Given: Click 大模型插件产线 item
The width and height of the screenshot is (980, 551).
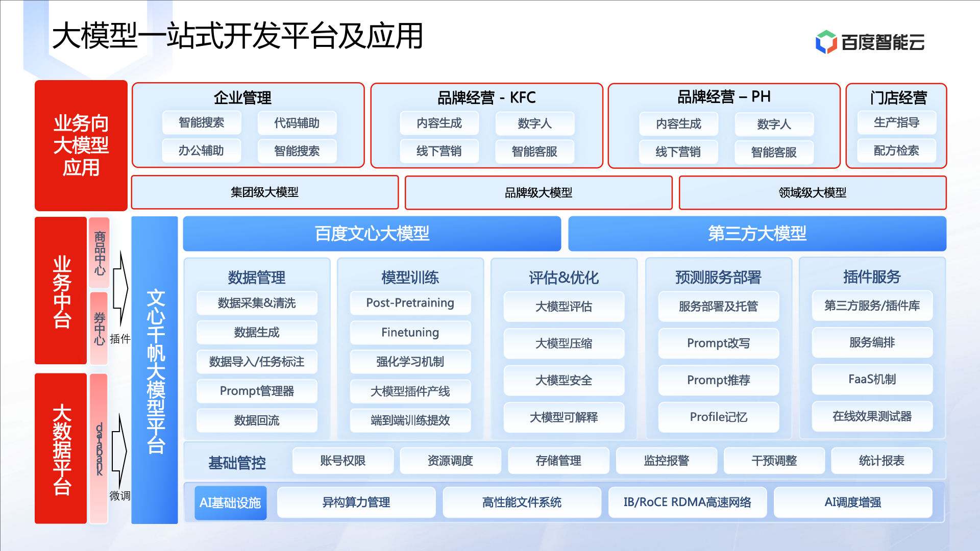Looking at the screenshot, I should tap(410, 391).
